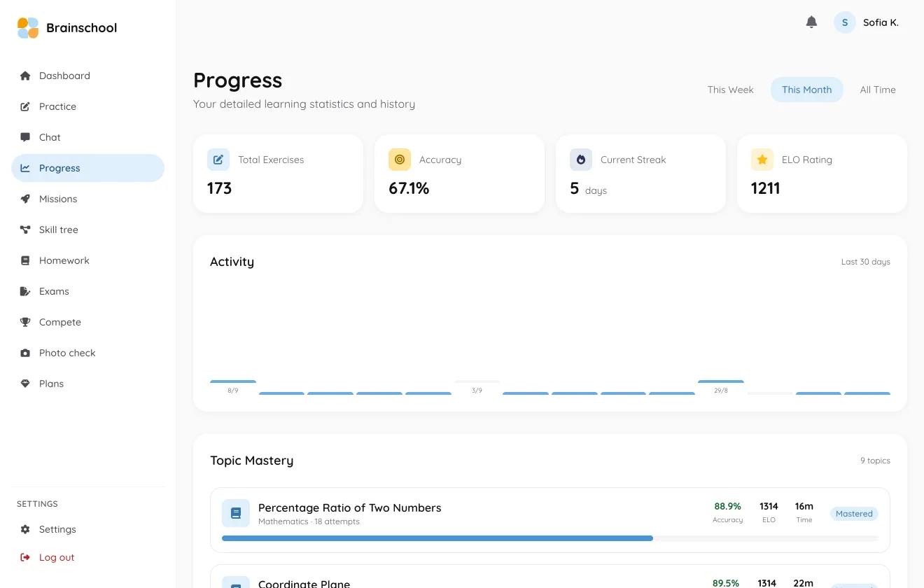The width and height of the screenshot is (924, 588).
Task: Open Photo check page
Action: coord(87,353)
